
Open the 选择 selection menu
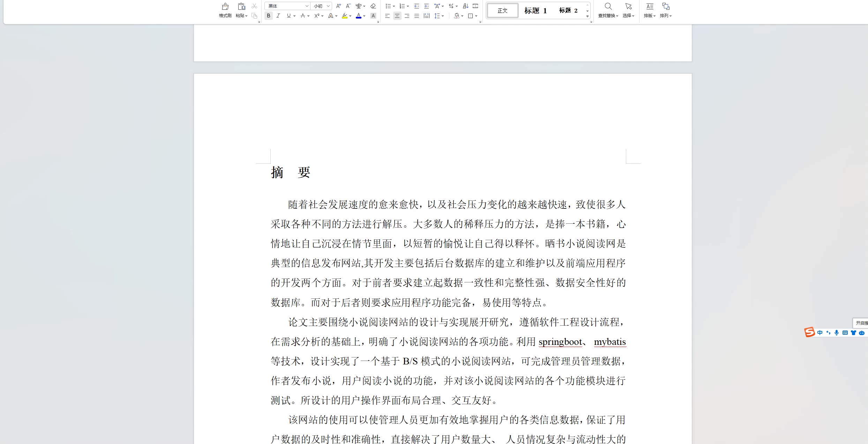point(628,10)
